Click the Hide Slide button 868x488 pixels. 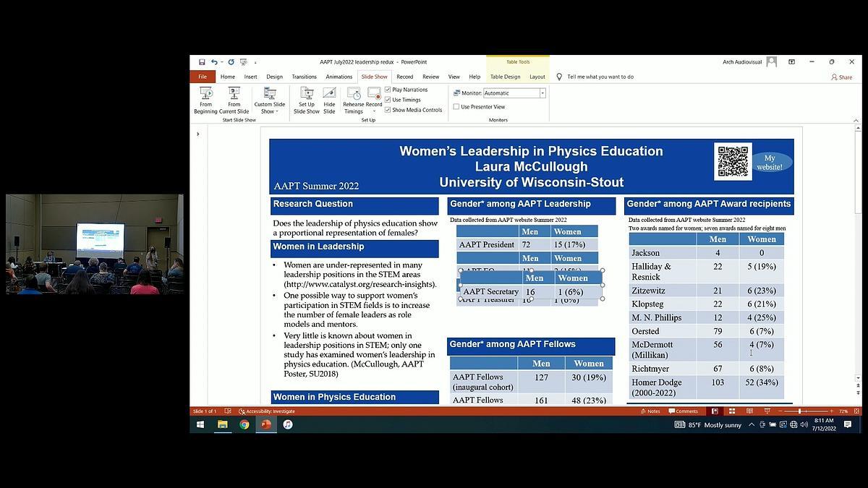tap(329, 100)
